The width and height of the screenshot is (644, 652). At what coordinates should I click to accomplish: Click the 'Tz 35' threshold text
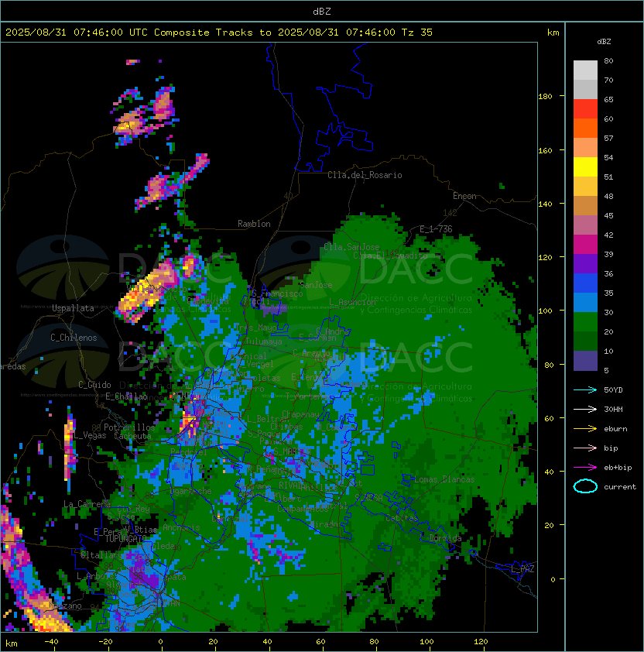coord(417,33)
